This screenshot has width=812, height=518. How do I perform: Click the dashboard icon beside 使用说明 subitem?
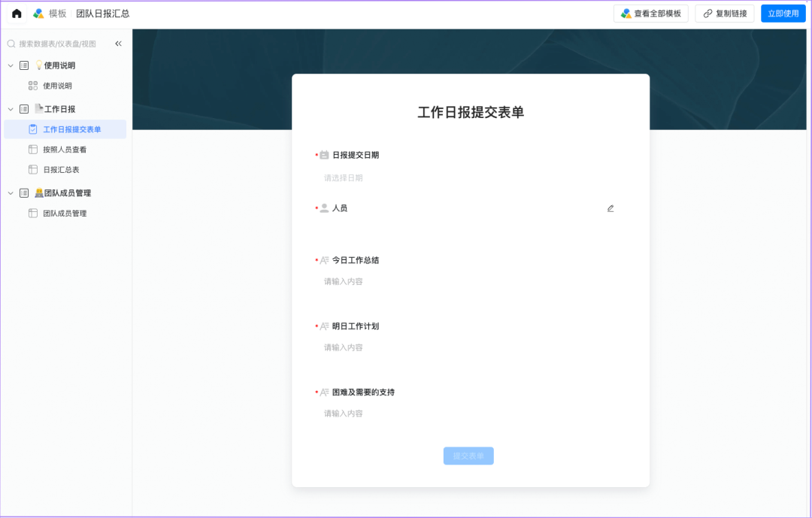click(x=33, y=86)
